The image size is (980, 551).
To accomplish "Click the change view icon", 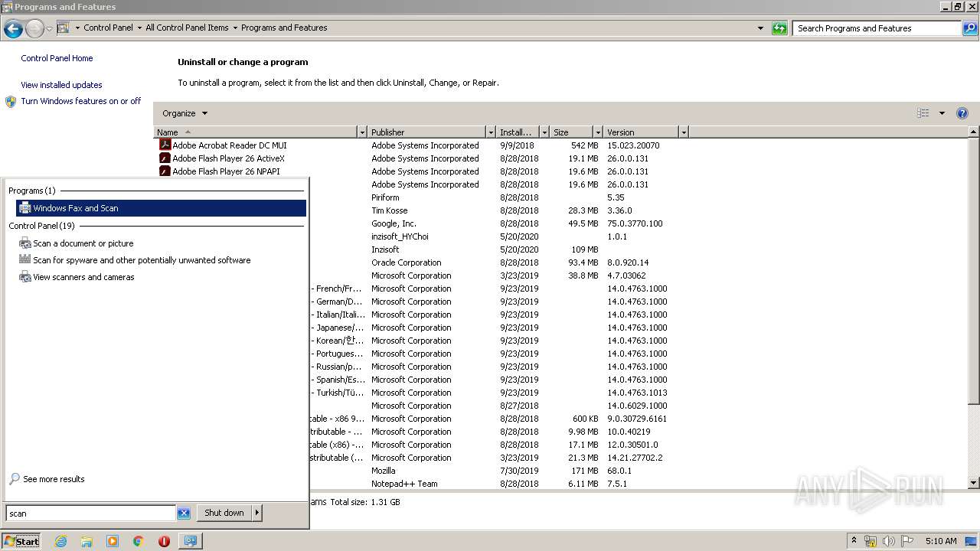I will (x=923, y=113).
